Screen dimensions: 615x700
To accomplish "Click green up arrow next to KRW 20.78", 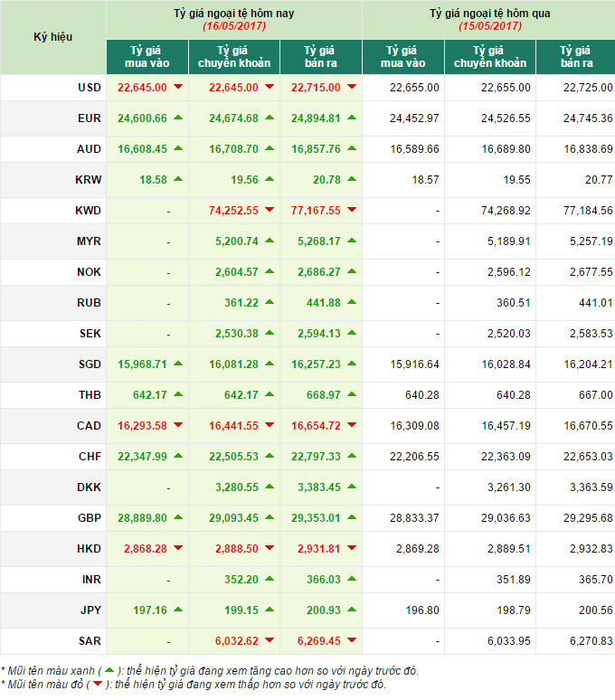I will [x=352, y=179].
